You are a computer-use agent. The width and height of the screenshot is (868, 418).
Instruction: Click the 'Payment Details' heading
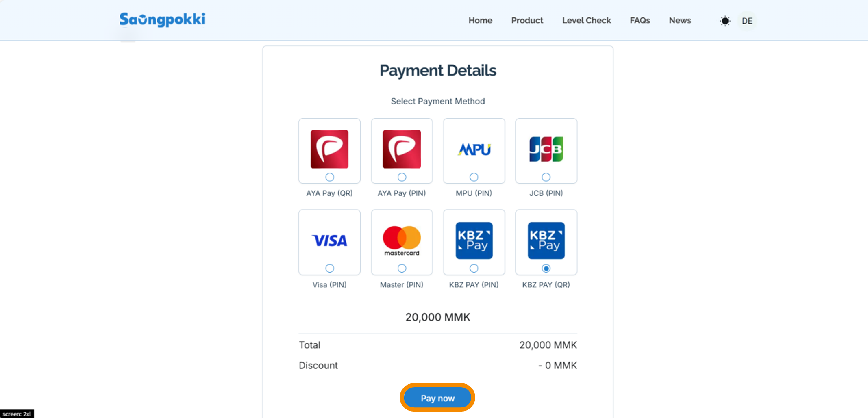(x=438, y=71)
